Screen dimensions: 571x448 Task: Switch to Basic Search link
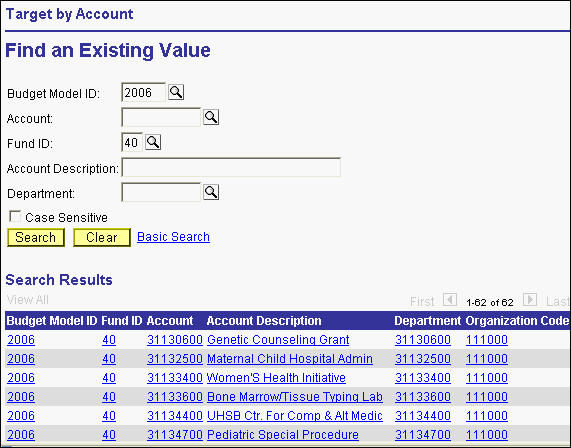pos(173,237)
